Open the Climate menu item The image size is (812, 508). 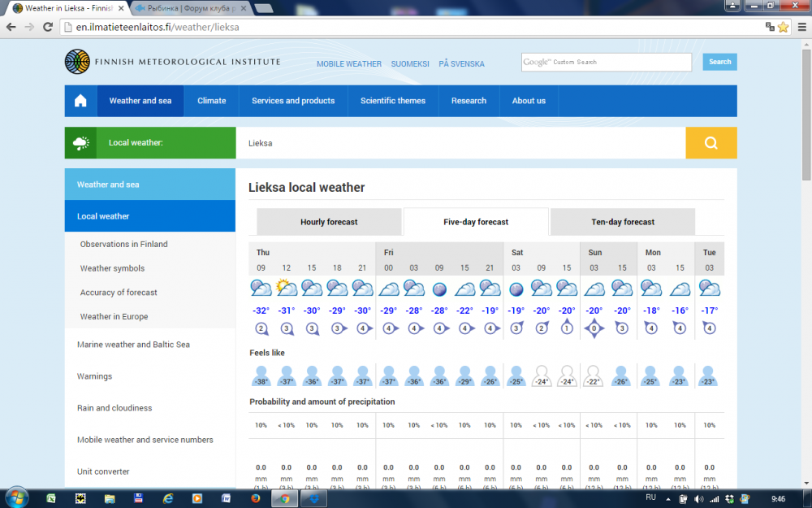pyautogui.click(x=211, y=101)
